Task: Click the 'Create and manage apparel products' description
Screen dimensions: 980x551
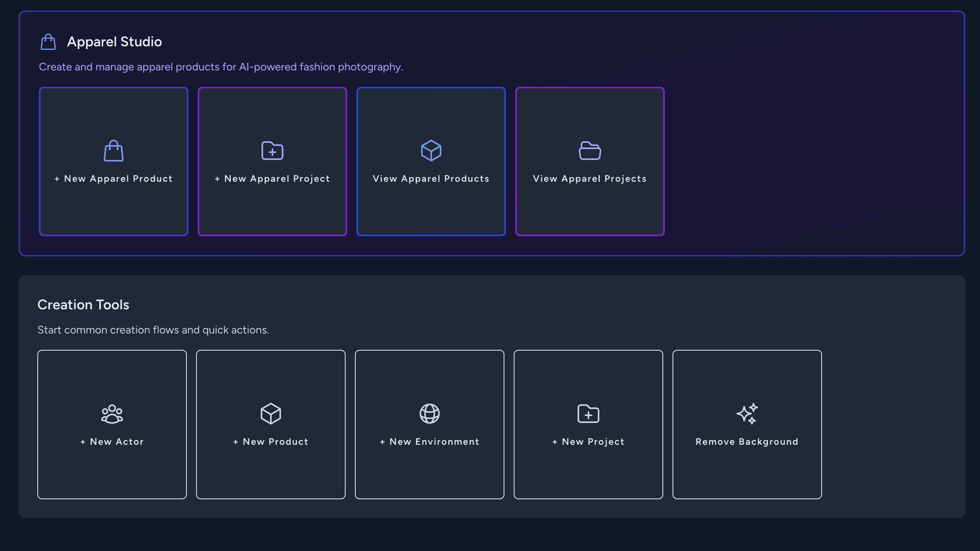Action: tap(221, 67)
